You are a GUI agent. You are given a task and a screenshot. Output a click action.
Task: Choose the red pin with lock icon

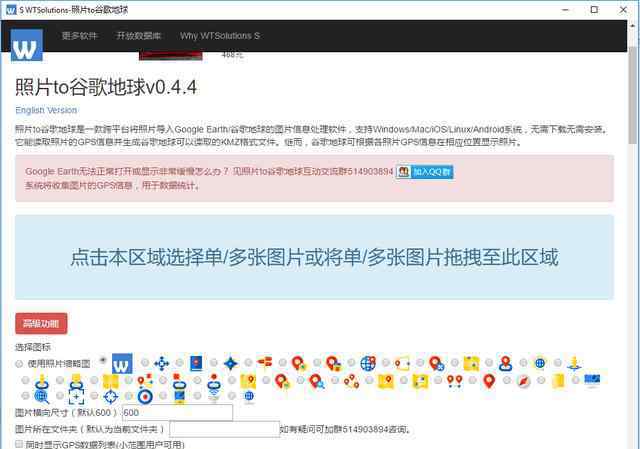tap(333, 363)
